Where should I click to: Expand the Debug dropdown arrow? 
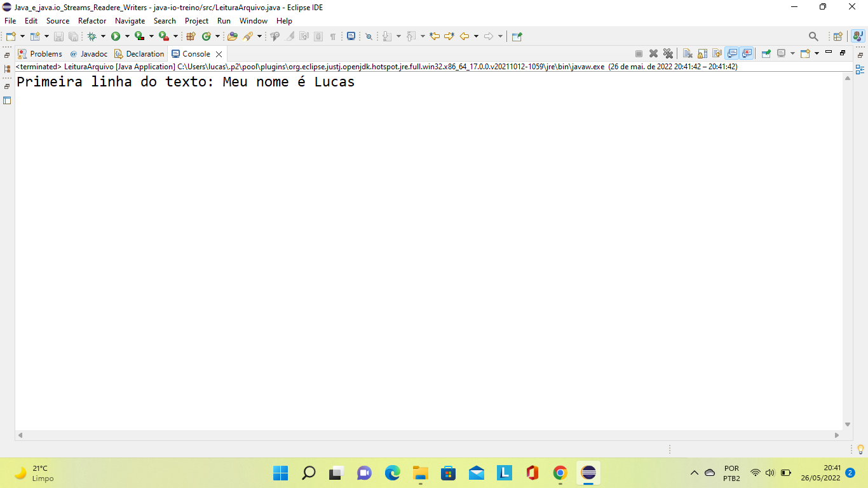click(103, 36)
